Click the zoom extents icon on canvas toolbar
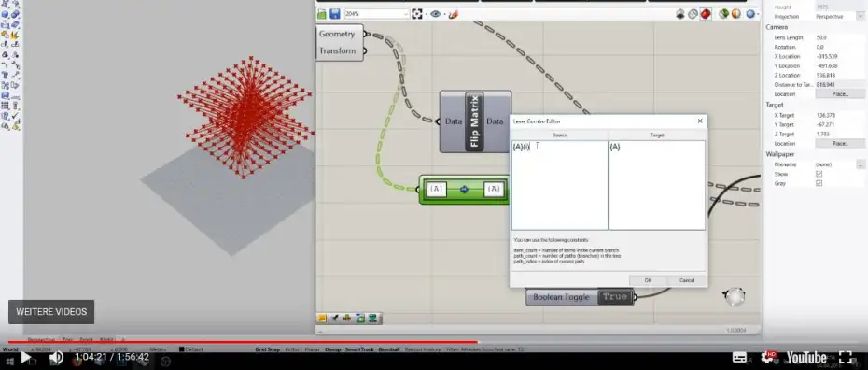868x370 pixels. point(417,14)
